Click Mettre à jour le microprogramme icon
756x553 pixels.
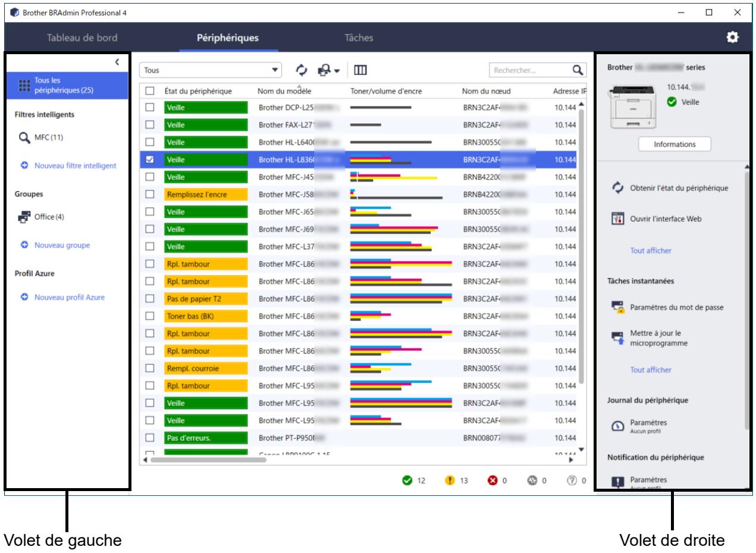(617, 338)
